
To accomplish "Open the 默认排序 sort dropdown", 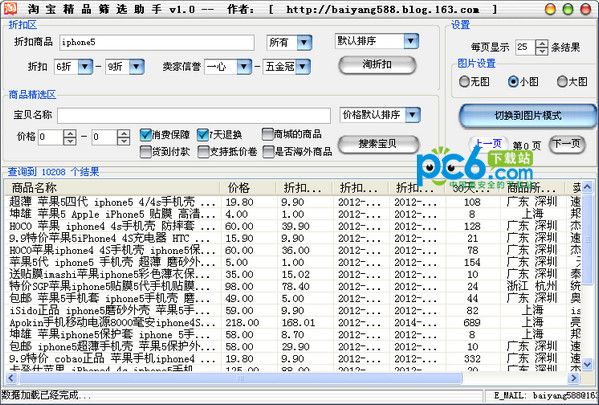I will click(x=411, y=41).
